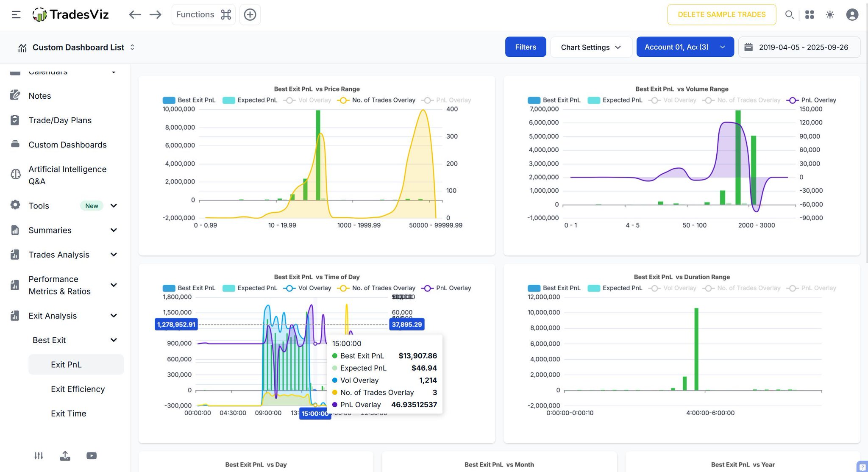The height and width of the screenshot is (472, 868).
Task: Open the Account 01 selector dropdown
Action: click(685, 47)
